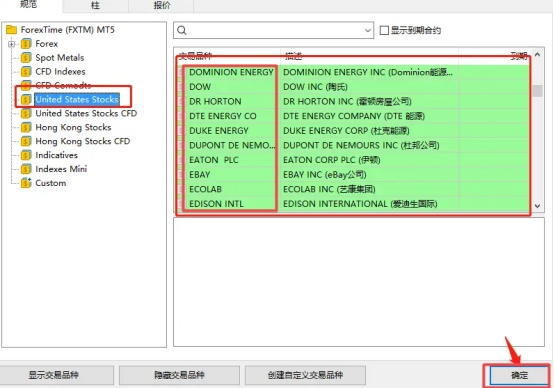The height and width of the screenshot is (388, 554).
Task: Click the symbol list scrollbar thumb
Action: point(538,90)
